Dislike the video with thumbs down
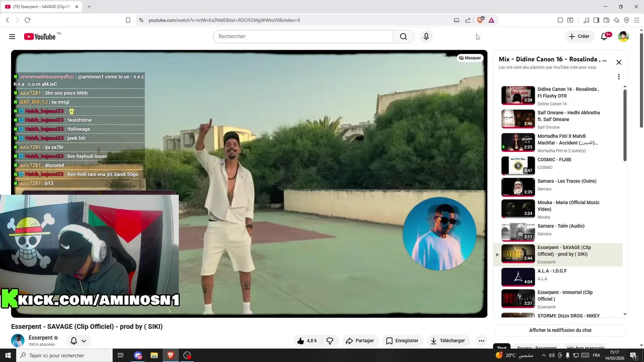This screenshot has height=362, width=644. pyautogui.click(x=330, y=341)
